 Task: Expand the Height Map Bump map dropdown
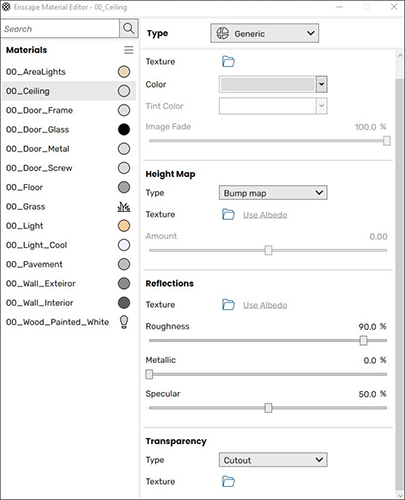(273, 193)
